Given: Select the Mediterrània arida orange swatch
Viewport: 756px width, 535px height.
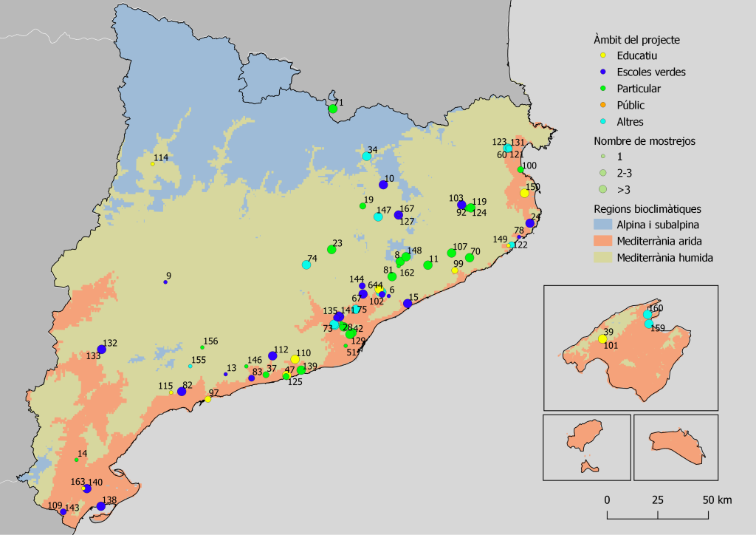Looking at the screenshot, I should point(603,241).
